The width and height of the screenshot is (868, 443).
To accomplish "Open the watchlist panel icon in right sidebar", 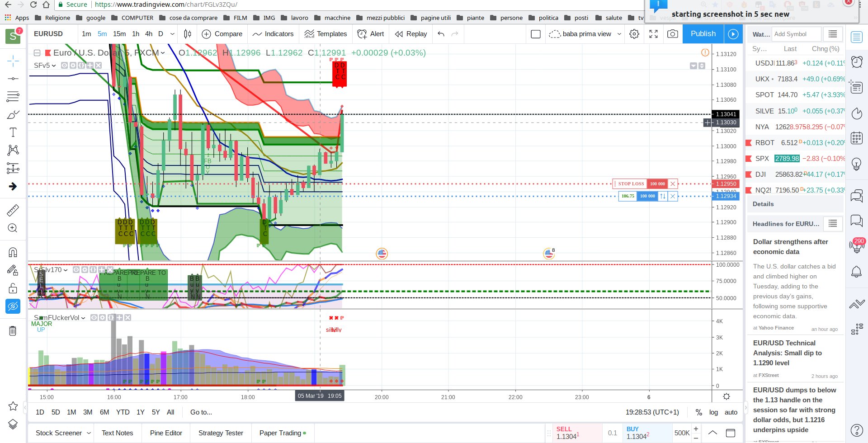I will [x=857, y=37].
